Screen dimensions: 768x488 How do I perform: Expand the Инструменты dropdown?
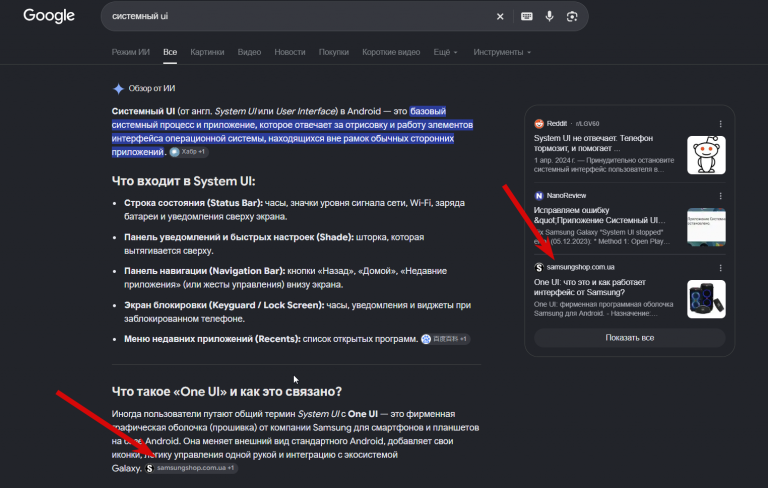[x=502, y=52]
